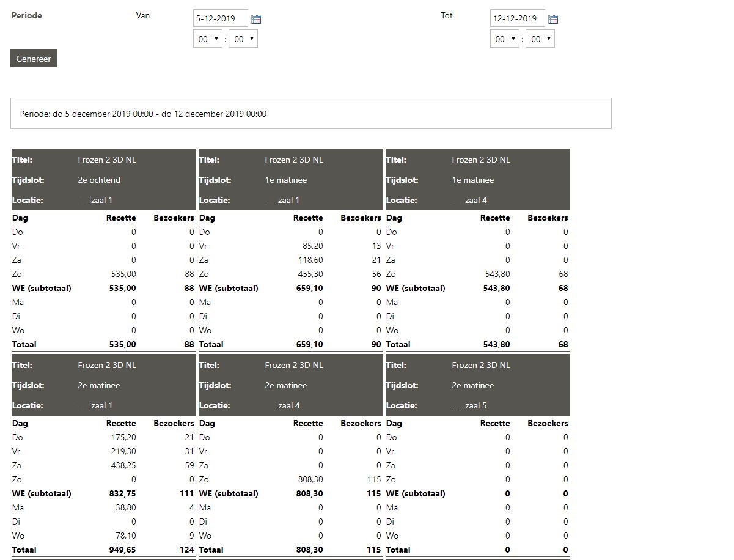Open the Tot hours dropdown
Screen dimensions: 734x560
click(505, 39)
